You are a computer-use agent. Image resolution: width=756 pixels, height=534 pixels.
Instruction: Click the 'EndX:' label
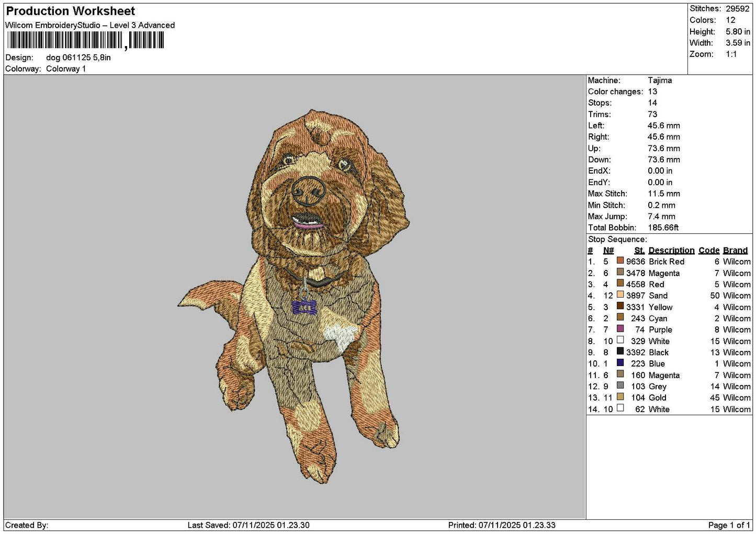pos(599,171)
